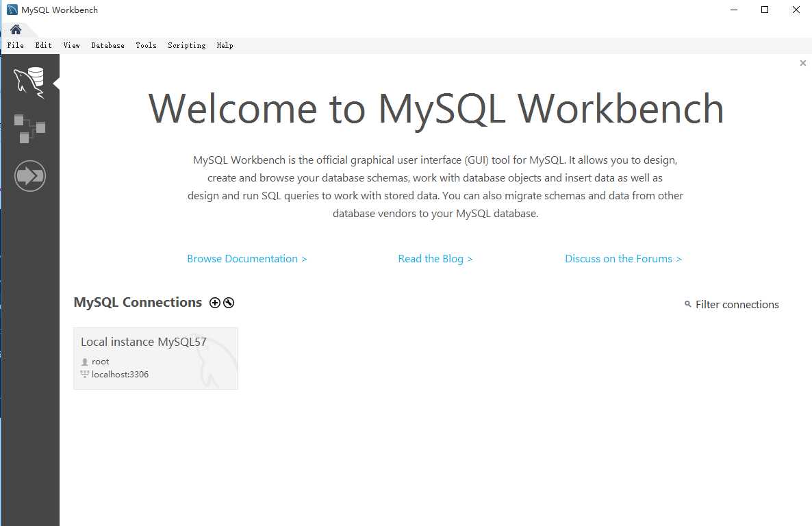The image size is (812, 526).
Task: Open the MySQL connections sidebar view
Action: 29,83
